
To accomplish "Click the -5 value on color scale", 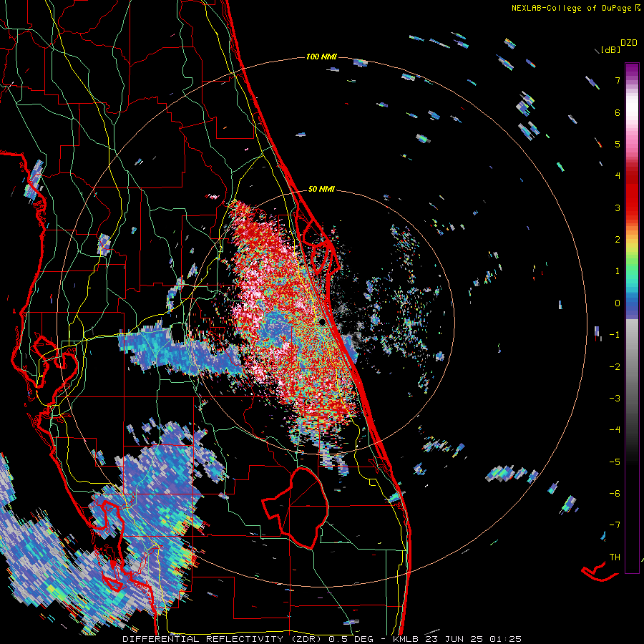I will click(615, 462).
